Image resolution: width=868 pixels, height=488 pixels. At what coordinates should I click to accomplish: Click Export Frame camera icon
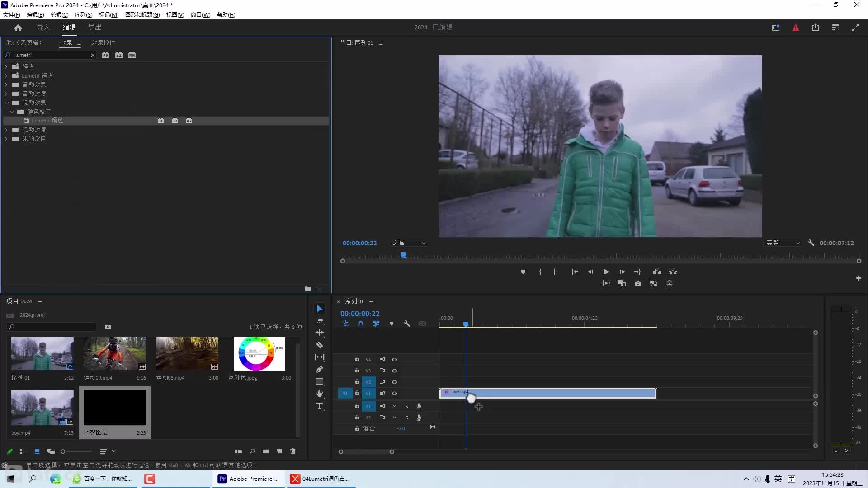click(x=638, y=283)
